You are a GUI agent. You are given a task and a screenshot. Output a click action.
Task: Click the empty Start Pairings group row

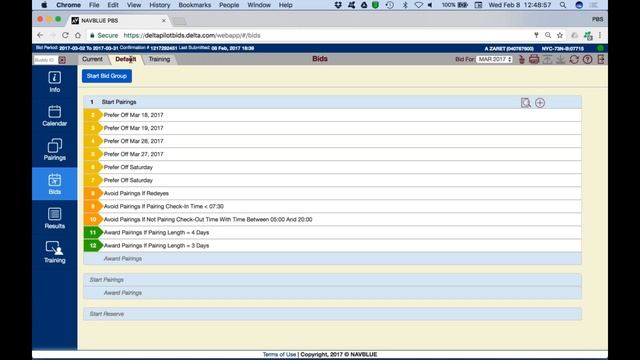[333, 280]
